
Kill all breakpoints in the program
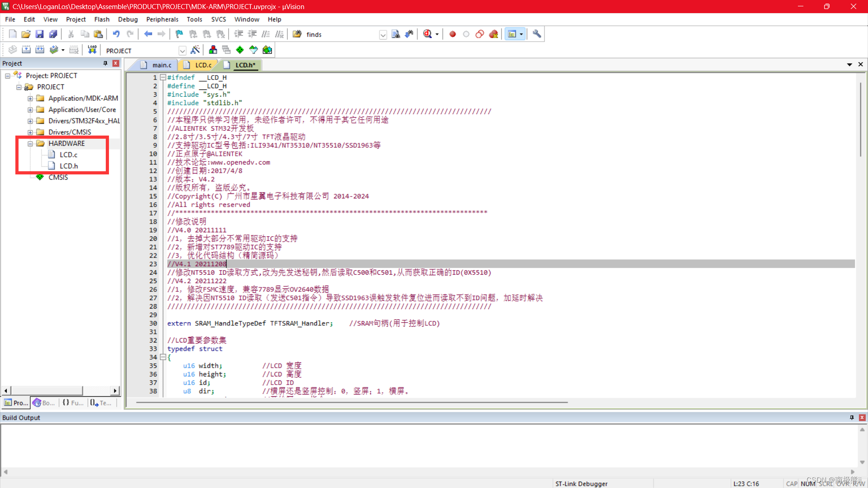(x=493, y=34)
